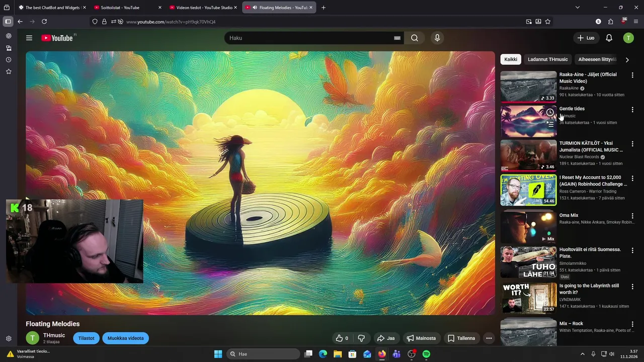Screen dimensions: 644x362
Task: Add Gentle tides to the queue
Action: [x=550, y=124]
